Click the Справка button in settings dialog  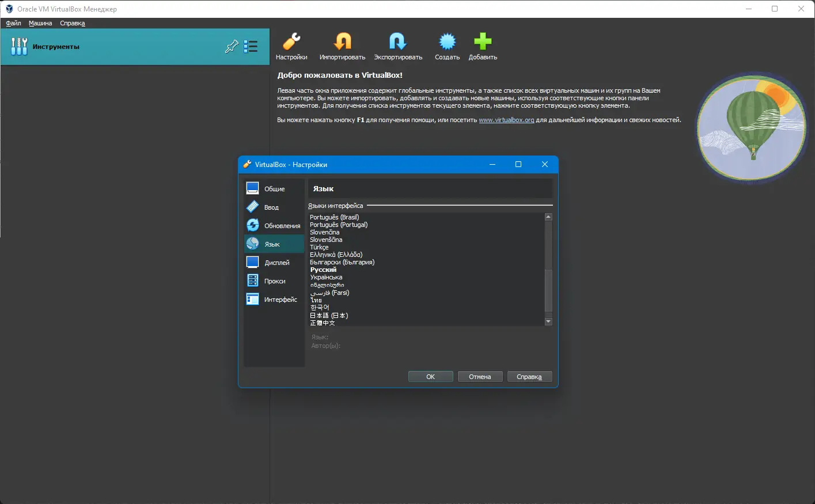pyautogui.click(x=529, y=377)
